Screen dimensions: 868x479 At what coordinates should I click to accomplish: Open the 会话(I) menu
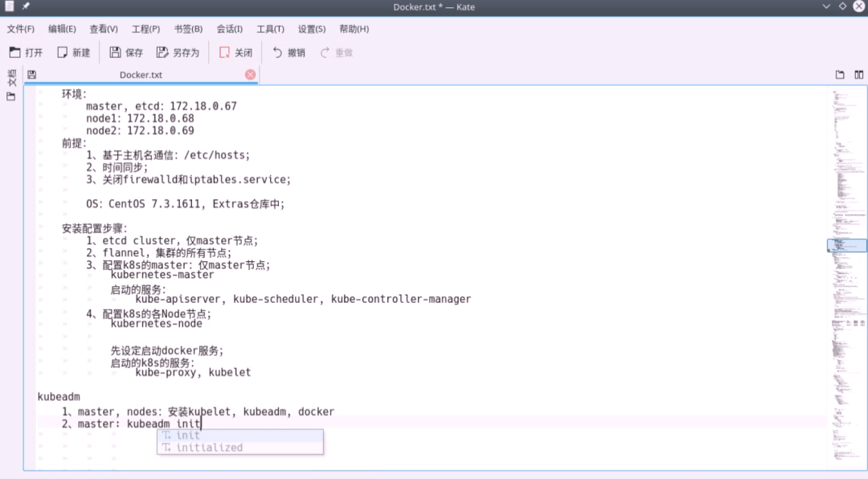pyautogui.click(x=229, y=29)
